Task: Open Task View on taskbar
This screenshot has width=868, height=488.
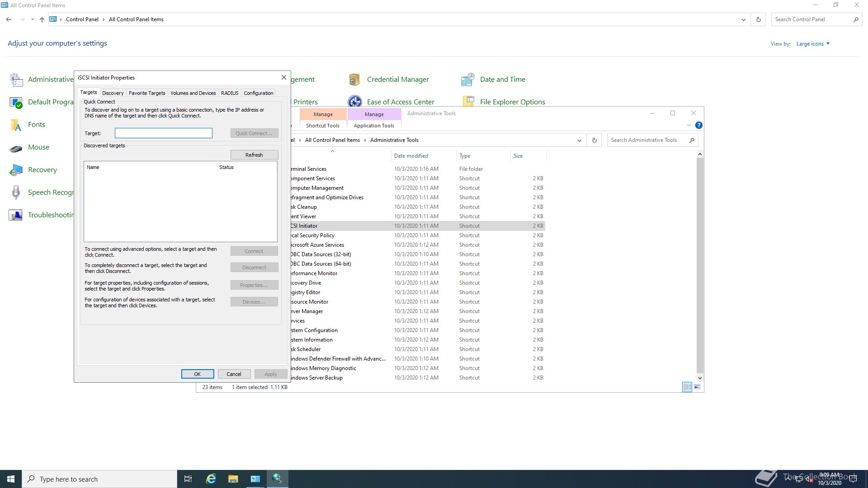Action: [x=188, y=479]
